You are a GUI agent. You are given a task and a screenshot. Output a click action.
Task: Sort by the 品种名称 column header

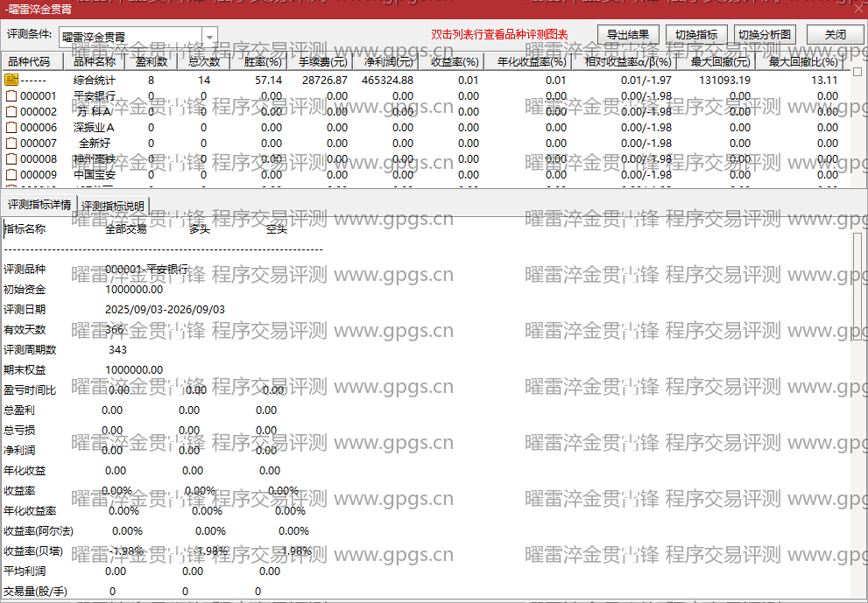coord(94,61)
